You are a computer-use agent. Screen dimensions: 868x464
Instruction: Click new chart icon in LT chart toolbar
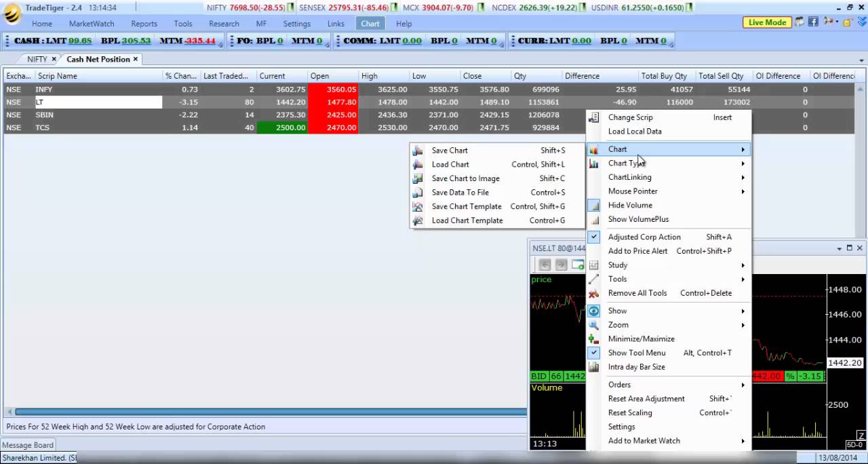click(x=578, y=265)
